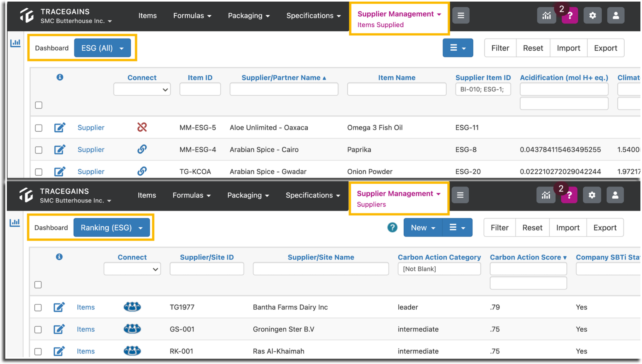Screen dimensions: 642x364
Task: Edit the Bantha Farms Dairy Inc row
Action: point(59,307)
